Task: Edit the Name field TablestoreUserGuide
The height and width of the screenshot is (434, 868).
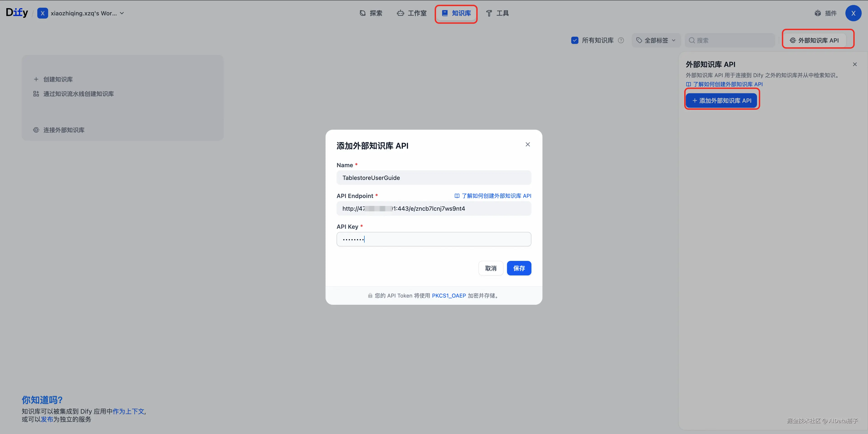Action: click(x=434, y=178)
